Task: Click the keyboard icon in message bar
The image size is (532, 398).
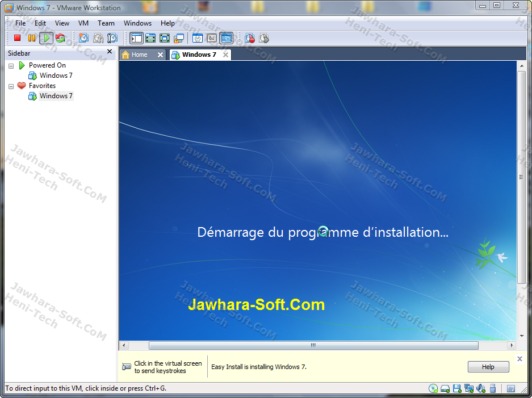Action: (x=127, y=367)
